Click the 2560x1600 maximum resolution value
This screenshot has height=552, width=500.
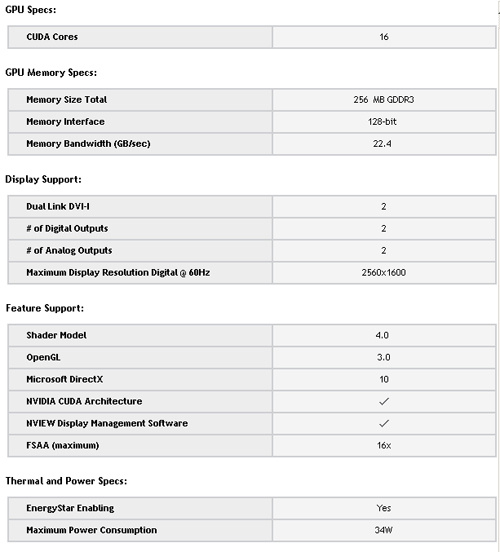pyautogui.click(x=384, y=272)
